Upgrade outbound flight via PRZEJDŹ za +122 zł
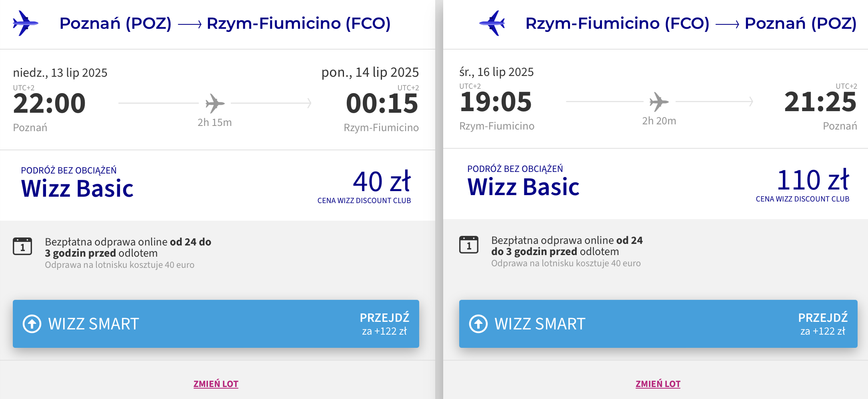868x399 pixels. pyautogui.click(x=384, y=324)
